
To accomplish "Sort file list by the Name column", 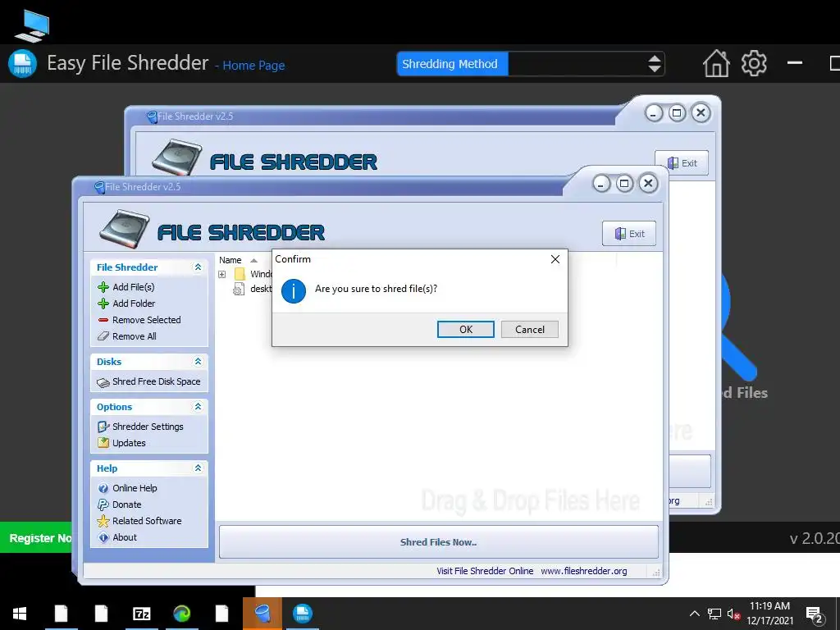I will point(231,260).
